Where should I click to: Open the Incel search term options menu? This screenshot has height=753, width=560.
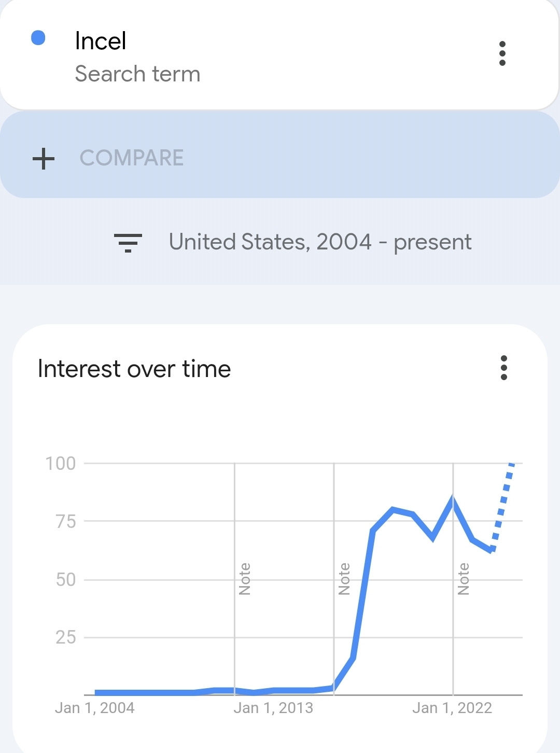tap(502, 53)
